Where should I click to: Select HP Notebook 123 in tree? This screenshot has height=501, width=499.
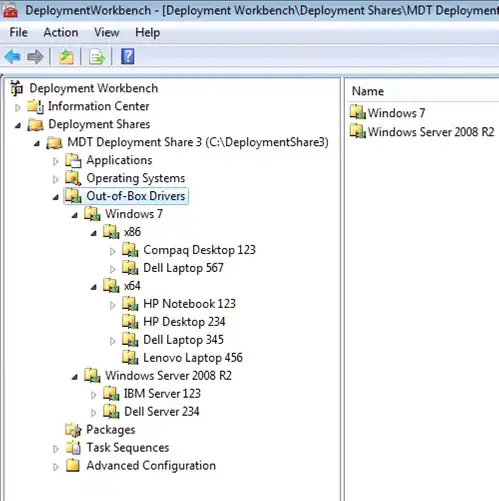pyautogui.click(x=189, y=304)
